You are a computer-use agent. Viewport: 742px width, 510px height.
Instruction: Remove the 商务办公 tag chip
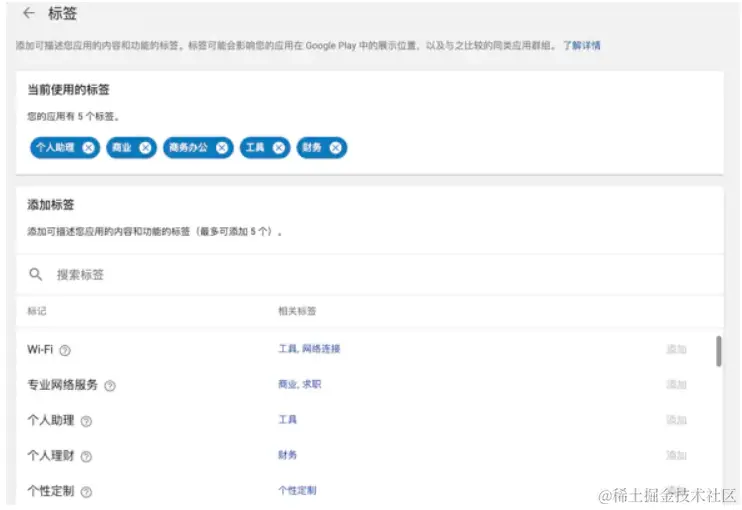point(221,148)
